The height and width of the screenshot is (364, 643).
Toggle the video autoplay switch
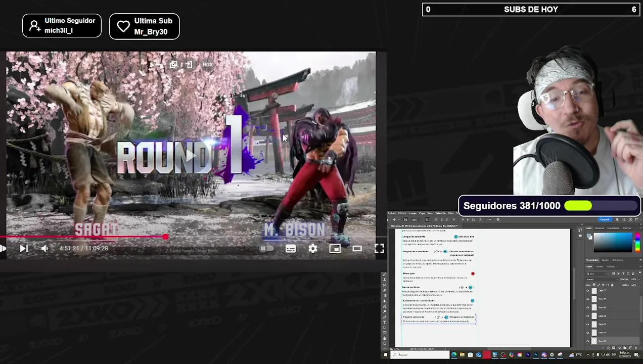[266, 248]
